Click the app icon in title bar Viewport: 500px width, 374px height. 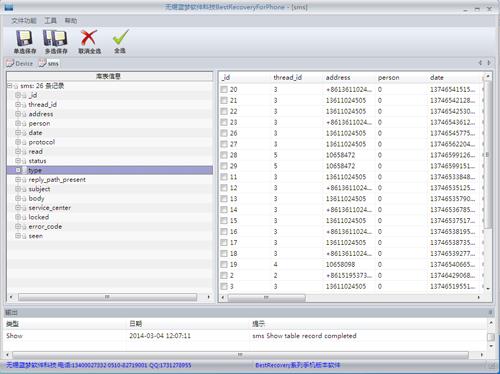tap(9, 7)
